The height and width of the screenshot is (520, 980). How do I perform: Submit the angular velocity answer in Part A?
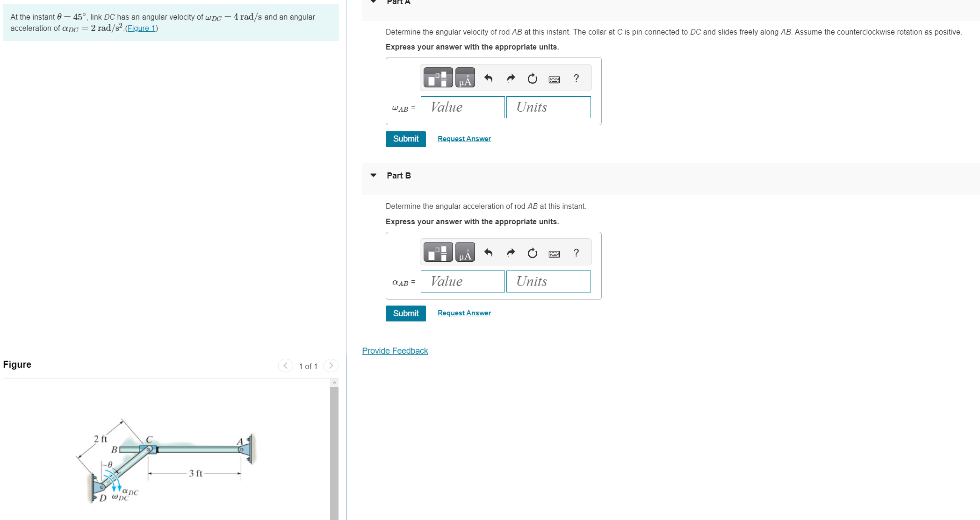coord(404,138)
